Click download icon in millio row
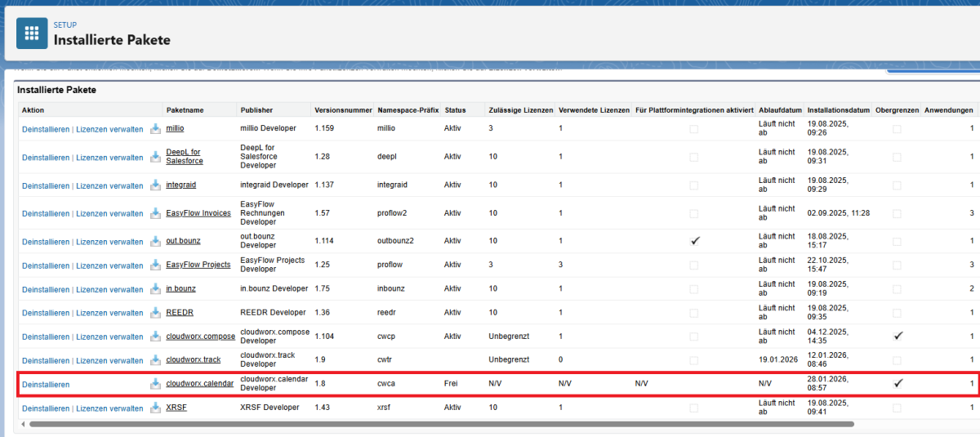 coord(155,128)
